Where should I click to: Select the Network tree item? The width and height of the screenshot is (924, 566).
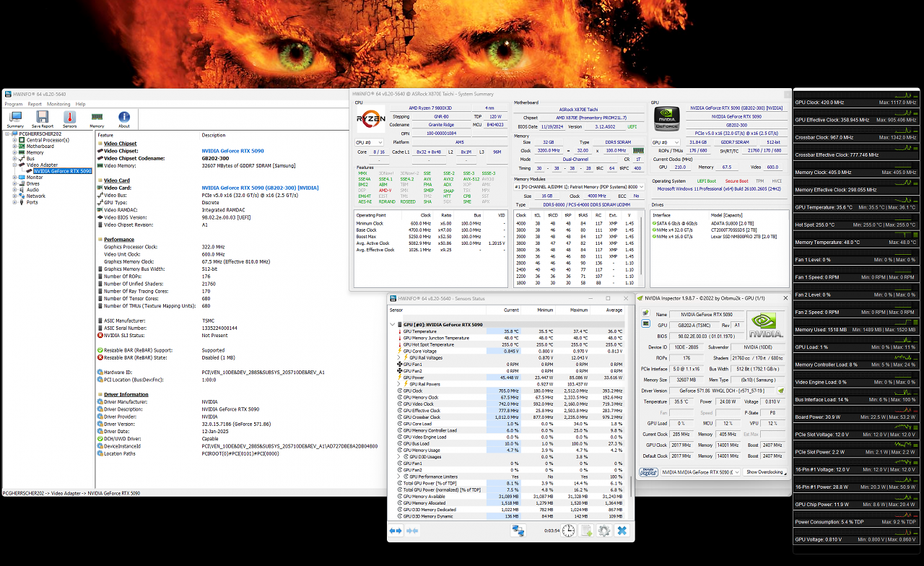(35, 196)
